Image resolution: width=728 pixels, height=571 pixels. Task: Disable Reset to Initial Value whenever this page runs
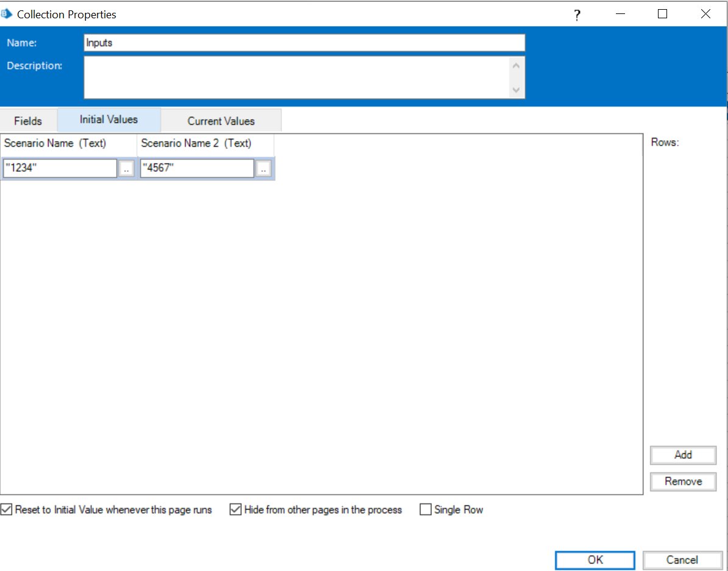pyautogui.click(x=7, y=509)
